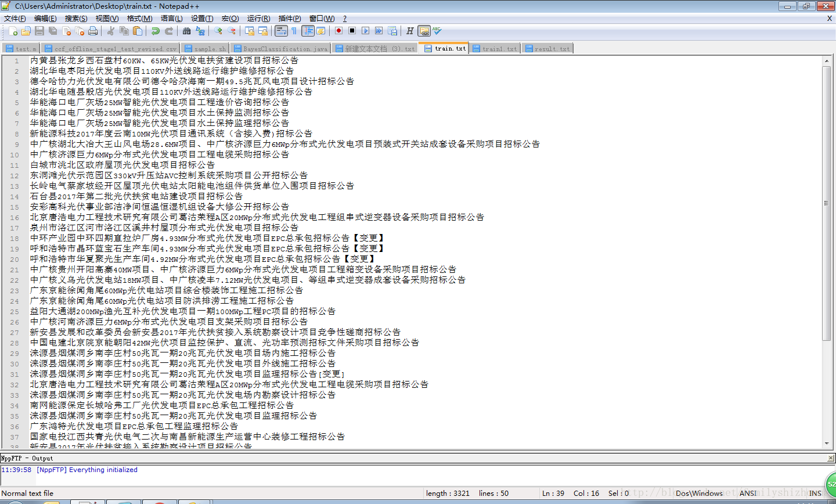Screen dimensions: 836x504
Task: Open the Replace dialog icon
Action: [200, 31]
